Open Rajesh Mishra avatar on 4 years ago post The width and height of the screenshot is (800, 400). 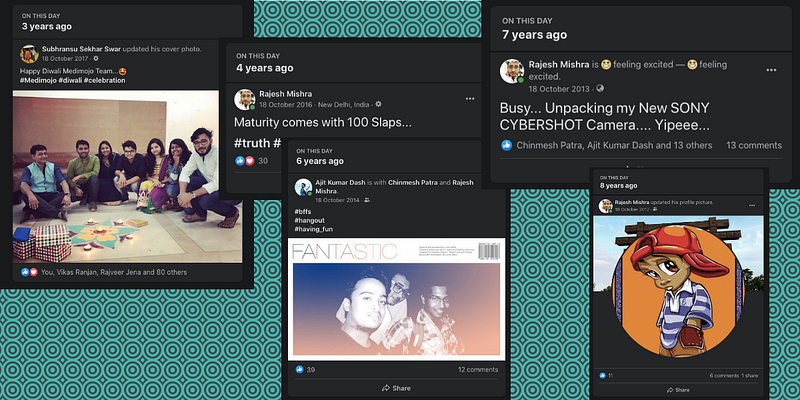[x=244, y=99]
